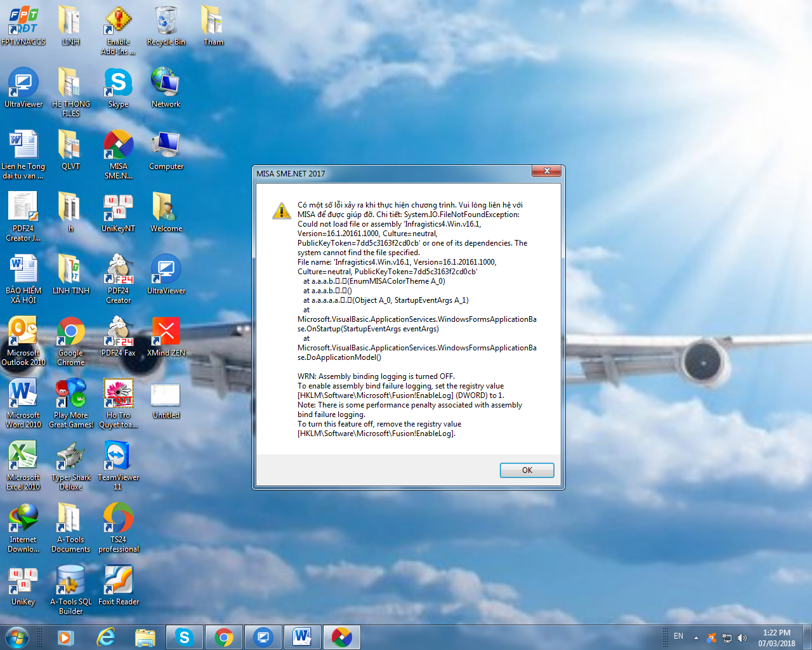Click the EN language indicator
Image resolution: width=812 pixels, height=650 pixels.
[x=678, y=636]
